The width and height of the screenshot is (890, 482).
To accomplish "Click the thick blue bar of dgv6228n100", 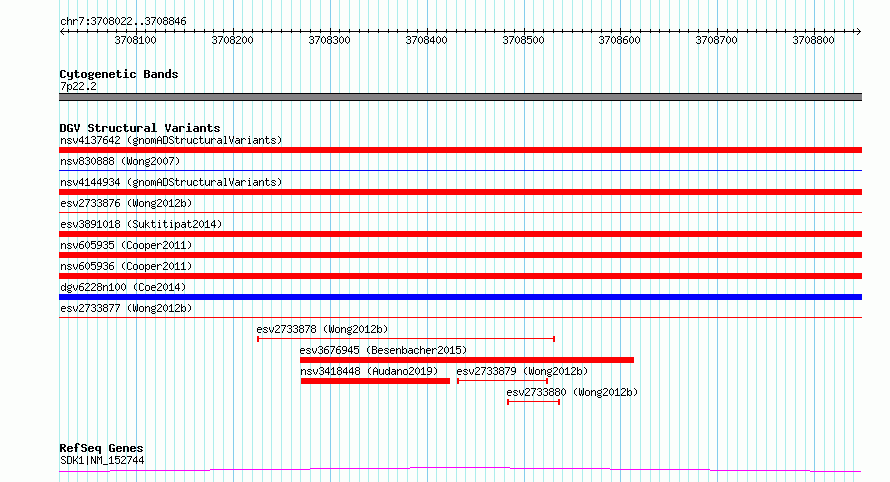I will point(460,297).
